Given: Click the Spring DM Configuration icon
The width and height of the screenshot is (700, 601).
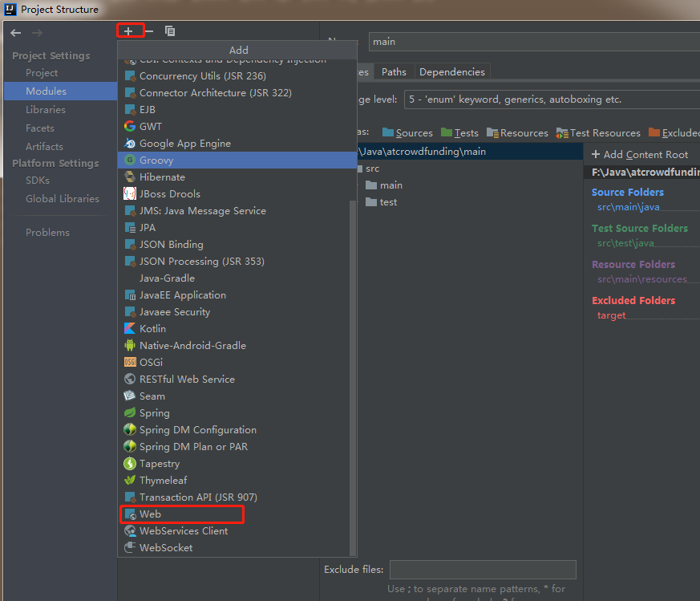Looking at the screenshot, I should pyautogui.click(x=129, y=429).
